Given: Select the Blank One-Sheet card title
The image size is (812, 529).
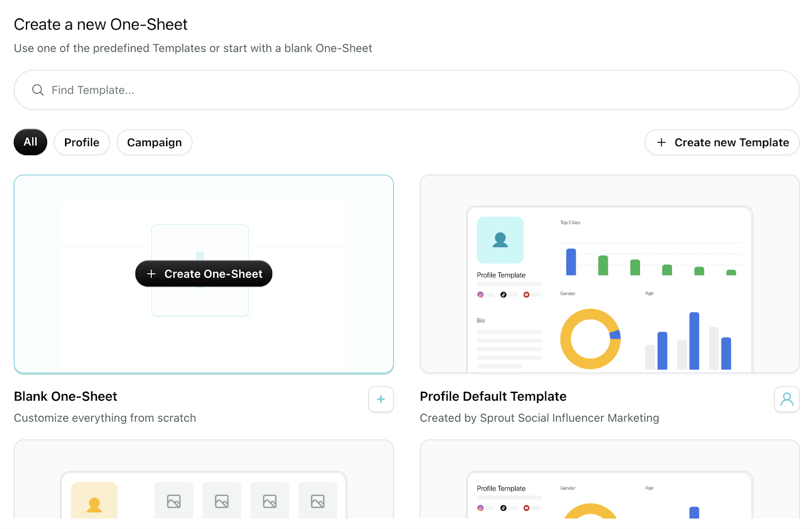Looking at the screenshot, I should (65, 397).
